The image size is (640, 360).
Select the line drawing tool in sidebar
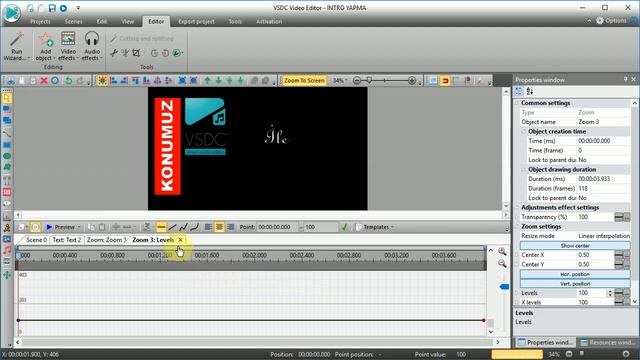7,133
